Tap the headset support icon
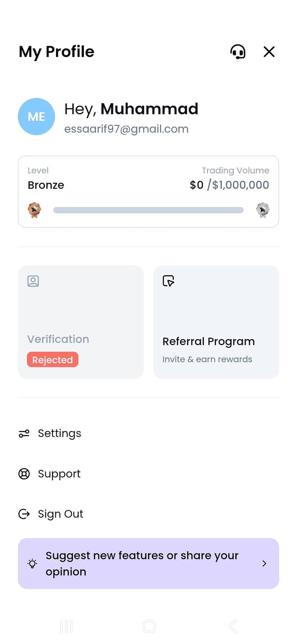The height and width of the screenshot is (644, 297). pos(238,52)
